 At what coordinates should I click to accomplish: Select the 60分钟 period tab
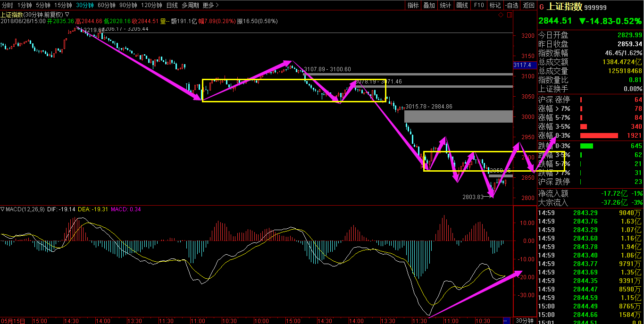tap(105, 5)
